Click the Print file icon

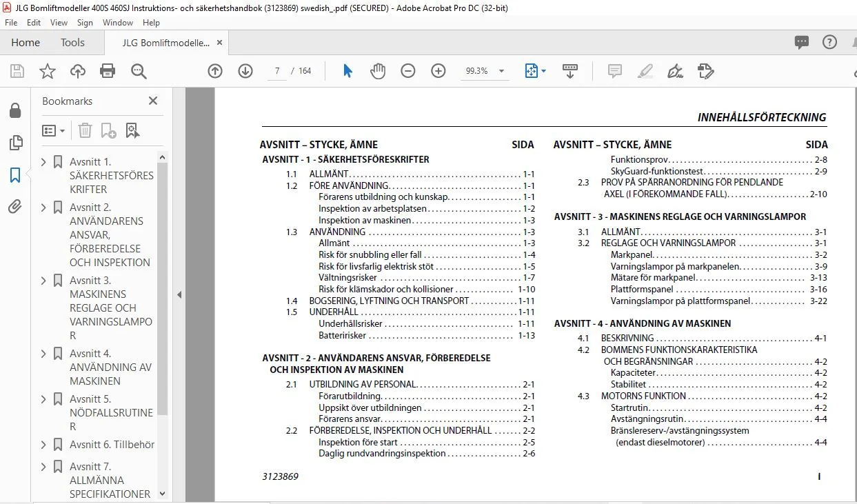point(108,71)
